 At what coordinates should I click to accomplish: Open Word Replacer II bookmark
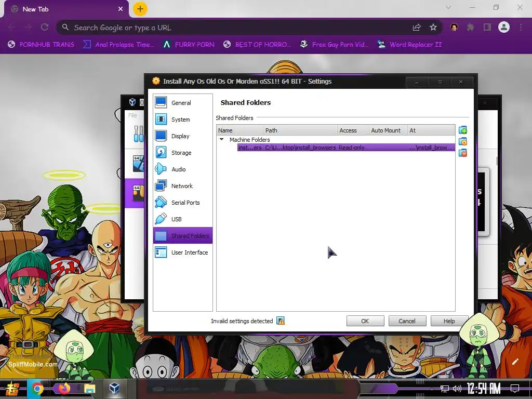click(410, 45)
